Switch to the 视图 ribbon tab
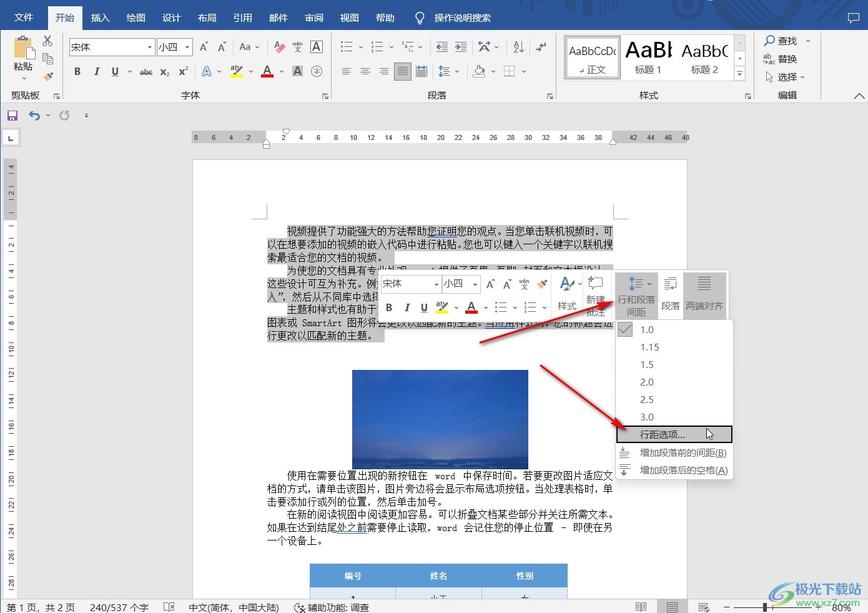Image resolution: width=868 pixels, height=613 pixels. pyautogui.click(x=349, y=17)
